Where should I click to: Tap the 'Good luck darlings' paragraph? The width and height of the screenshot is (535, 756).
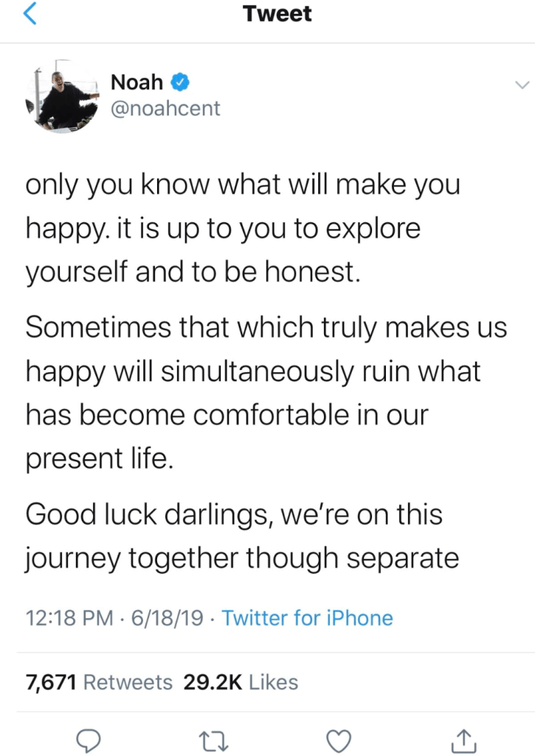click(244, 537)
